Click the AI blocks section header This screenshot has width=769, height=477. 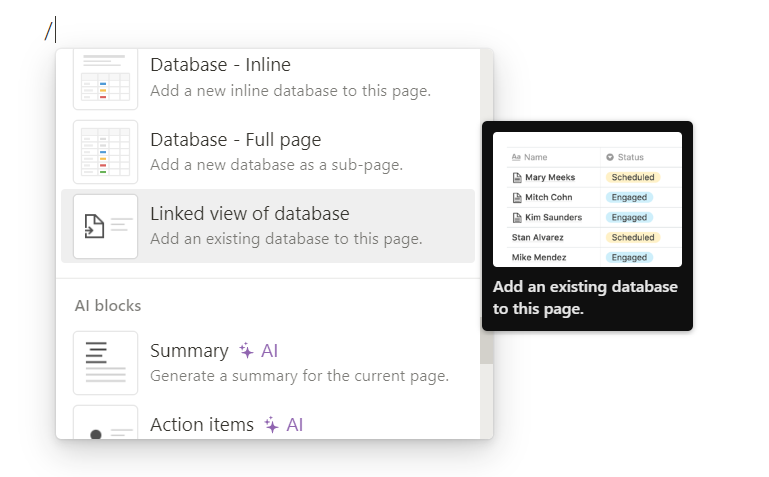(108, 306)
